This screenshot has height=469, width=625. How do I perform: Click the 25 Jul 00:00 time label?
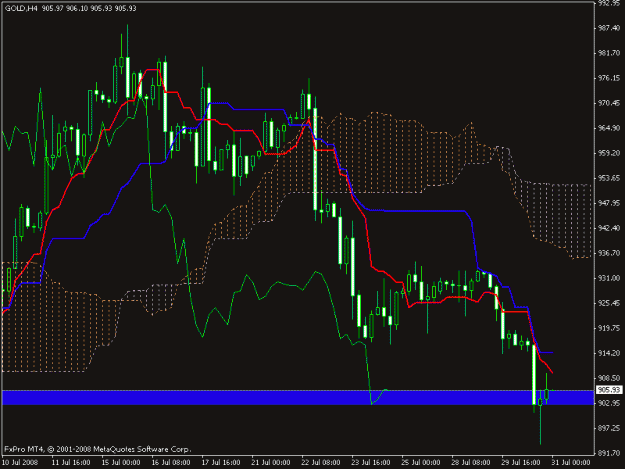pyautogui.click(x=421, y=462)
